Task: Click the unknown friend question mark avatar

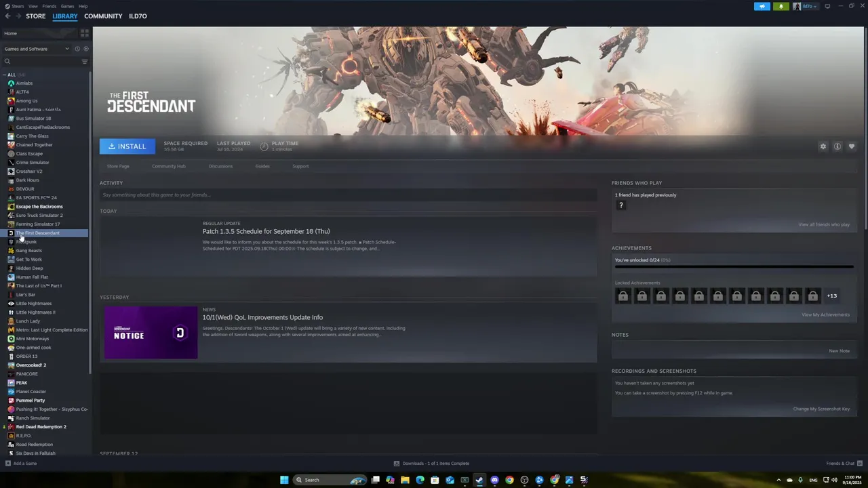Action: (x=620, y=205)
